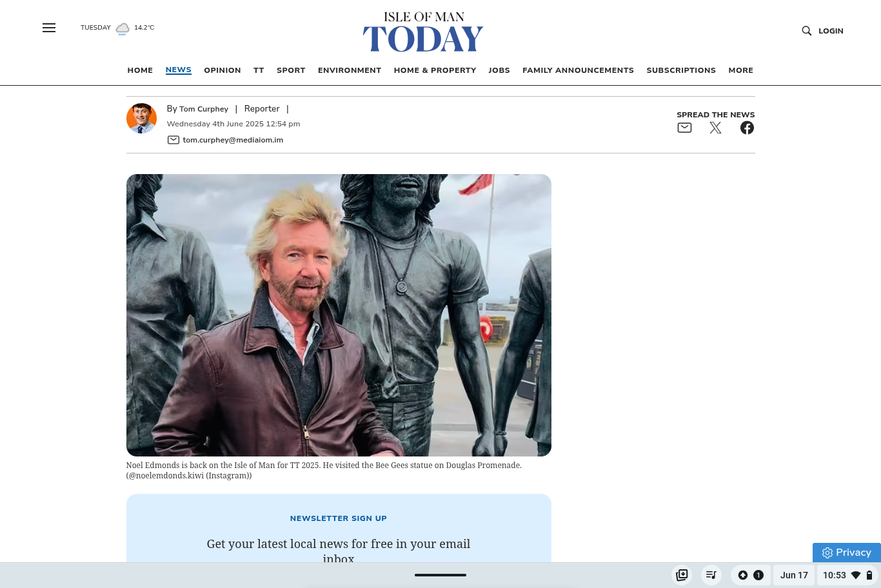The image size is (881, 588).
Task: Click the envelope icon beside reporter email
Action: click(173, 140)
